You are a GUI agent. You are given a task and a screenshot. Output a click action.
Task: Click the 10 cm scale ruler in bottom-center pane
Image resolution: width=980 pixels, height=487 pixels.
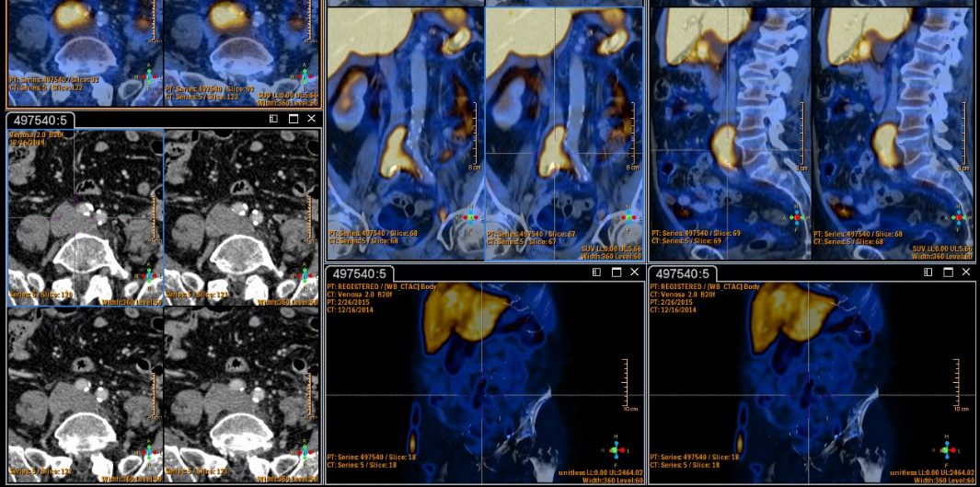pos(626,384)
